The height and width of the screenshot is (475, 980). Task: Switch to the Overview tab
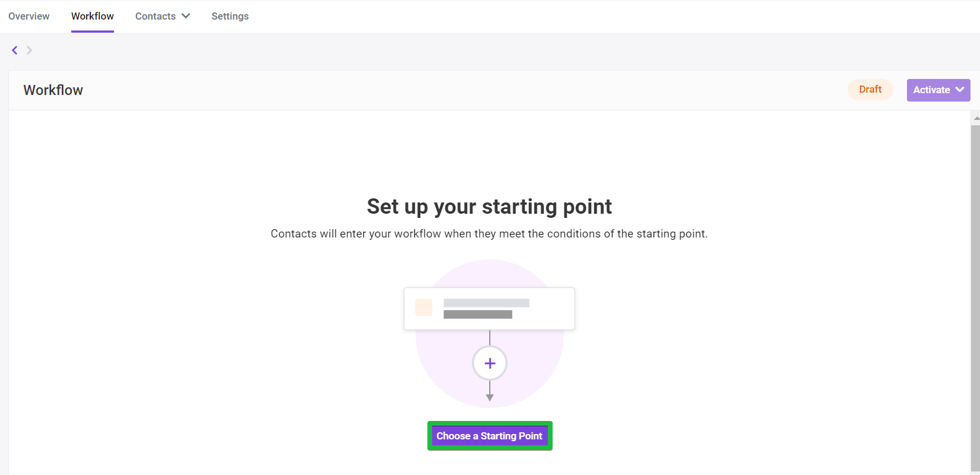click(x=29, y=16)
